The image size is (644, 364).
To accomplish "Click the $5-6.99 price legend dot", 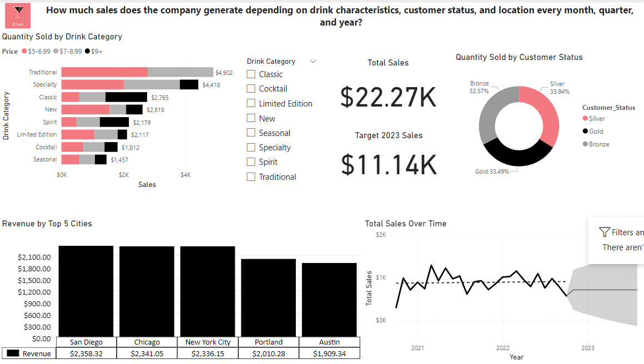I will (24, 51).
